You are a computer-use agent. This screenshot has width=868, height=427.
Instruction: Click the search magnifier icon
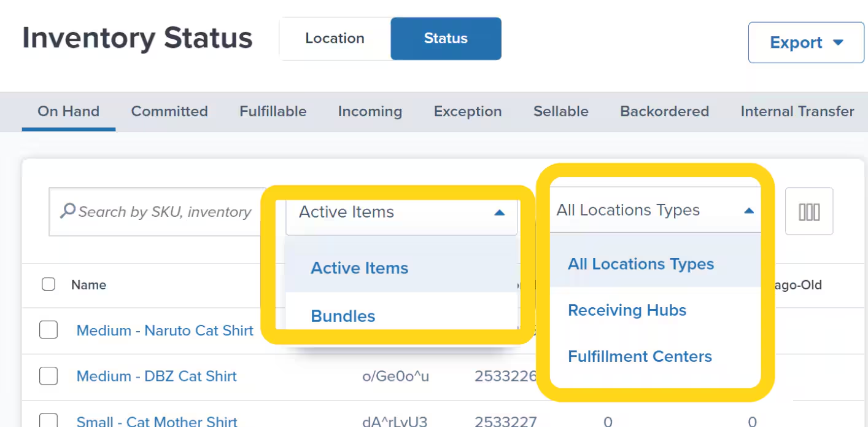[68, 210]
